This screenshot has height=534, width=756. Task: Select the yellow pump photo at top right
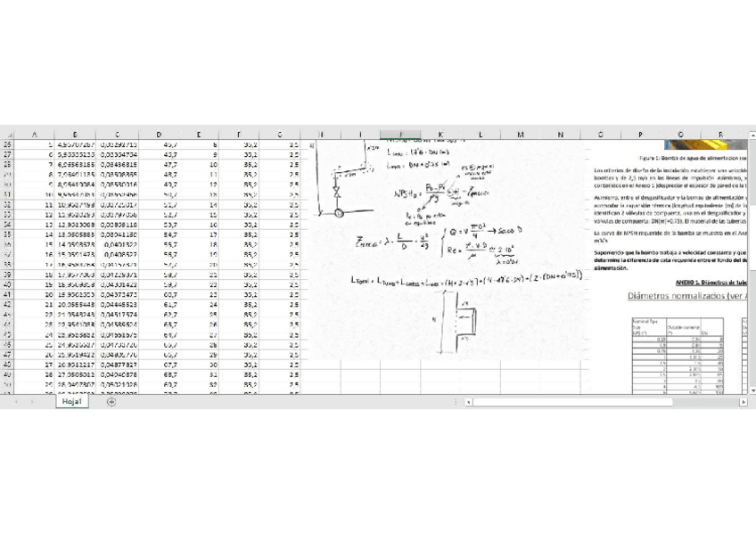[706, 144]
